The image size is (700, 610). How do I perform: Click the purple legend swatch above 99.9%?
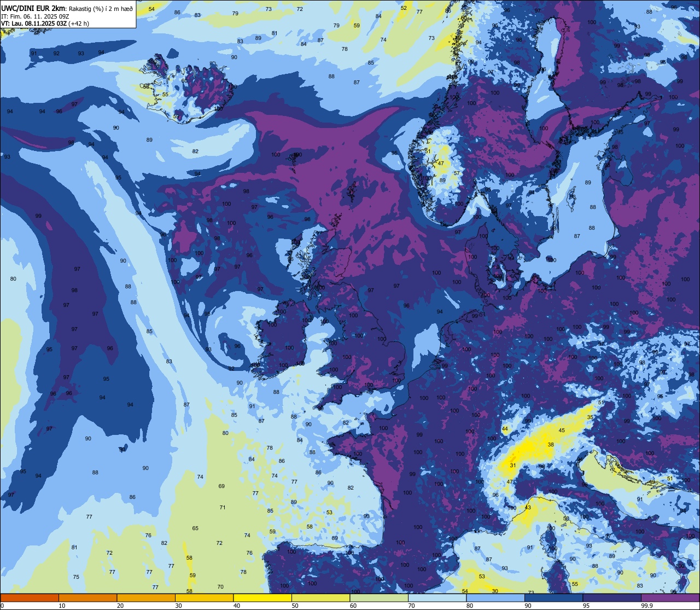(x=670, y=597)
